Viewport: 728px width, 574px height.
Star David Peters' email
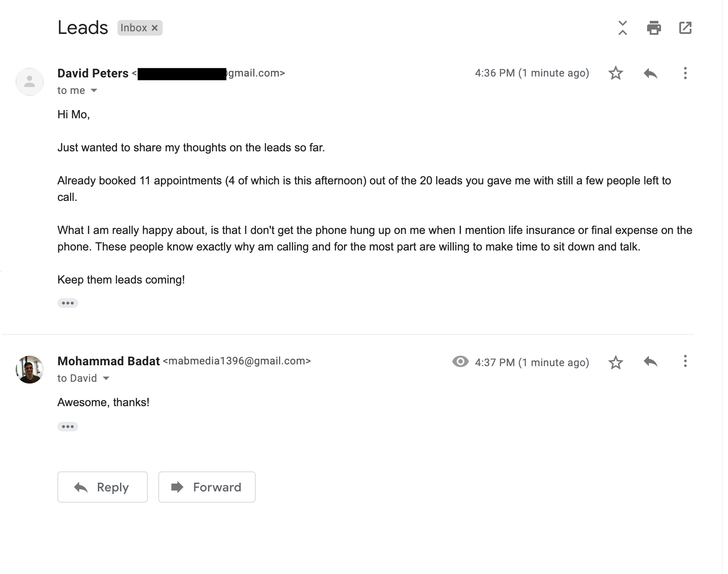click(x=615, y=73)
